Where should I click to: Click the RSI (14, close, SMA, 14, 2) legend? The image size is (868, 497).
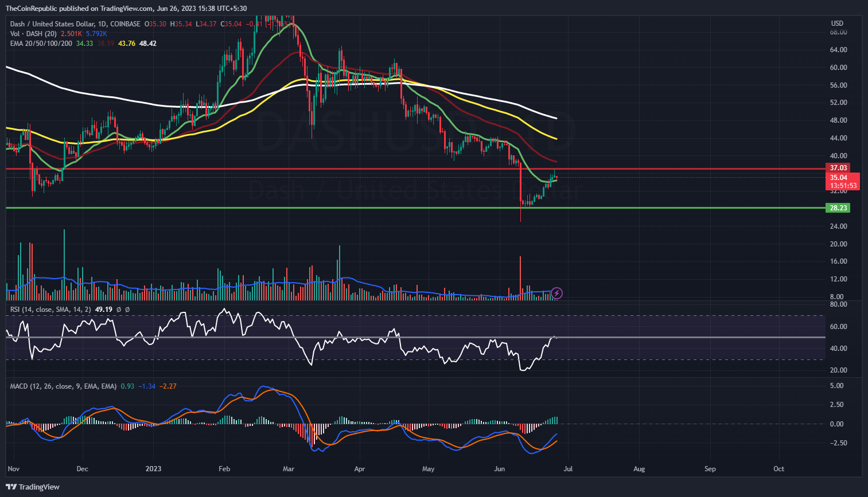(x=50, y=310)
